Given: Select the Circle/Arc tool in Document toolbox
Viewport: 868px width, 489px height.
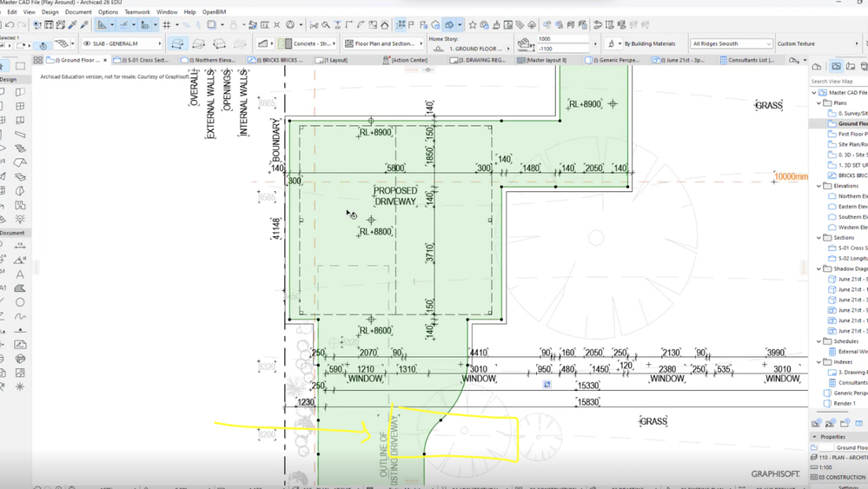Looking at the screenshot, I should click(x=20, y=302).
